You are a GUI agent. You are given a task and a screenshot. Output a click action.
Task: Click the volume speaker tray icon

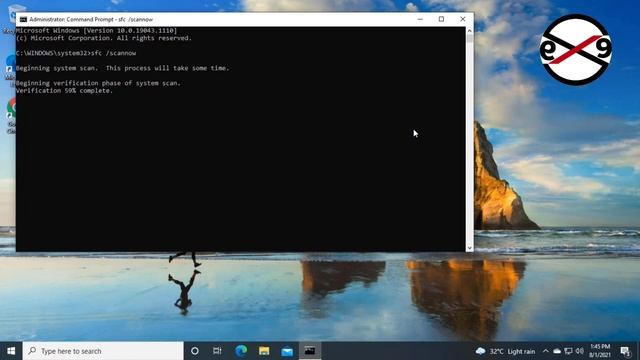(580, 351)
